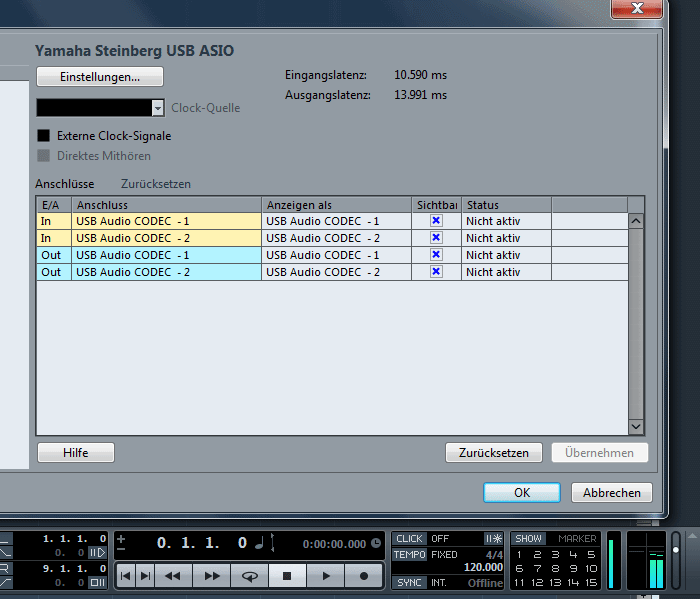700x599 pixels.
Task: Click the musical note time format icon
Action: (x=259, y=543)
